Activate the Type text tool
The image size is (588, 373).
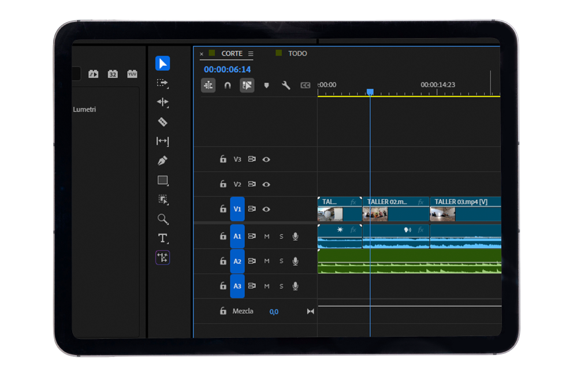pos(162,238)
